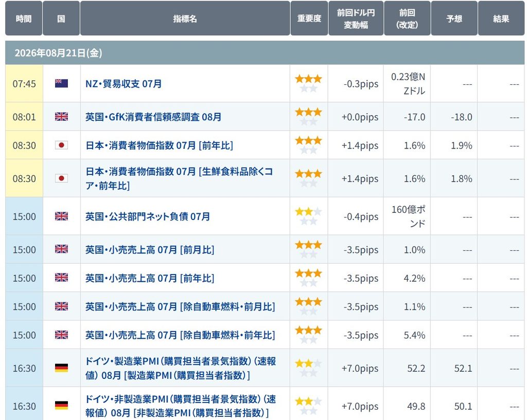Click 160億ポンド previous value
The image size is (527, 420).
pyautogui.click(x=408, y=216)
